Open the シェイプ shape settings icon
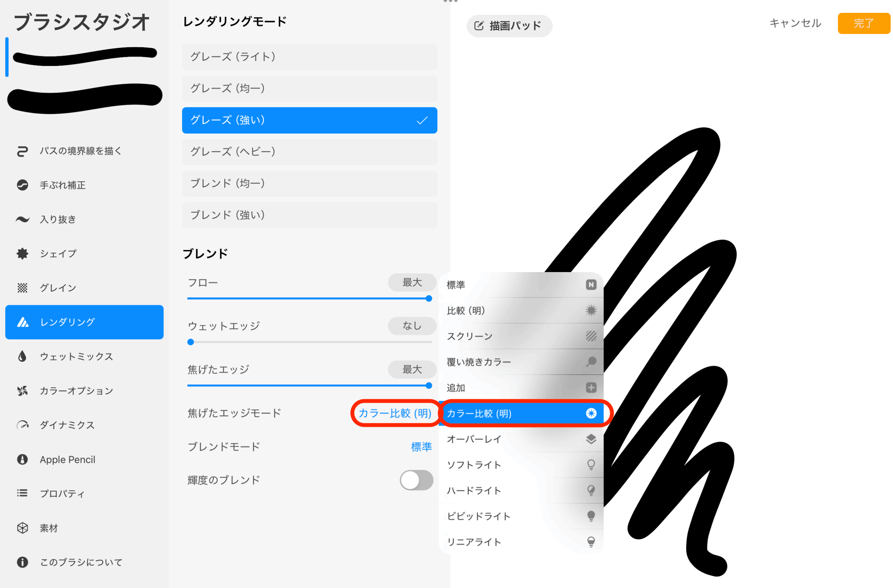Screen dimensions: 893x588 click(23, 254)
